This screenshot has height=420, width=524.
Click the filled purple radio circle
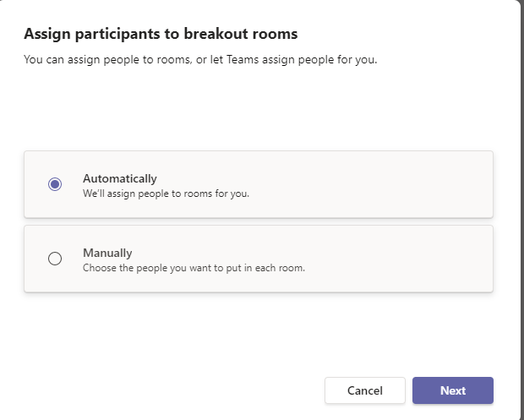55,184
